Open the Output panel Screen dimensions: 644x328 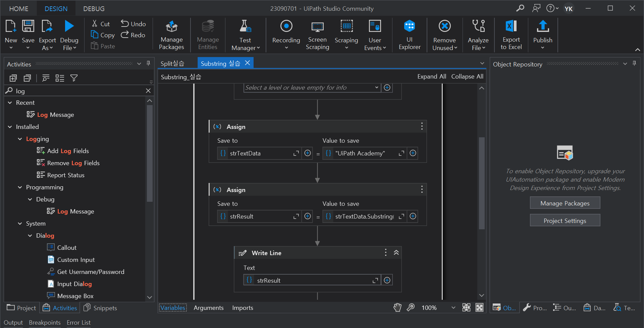13,323
